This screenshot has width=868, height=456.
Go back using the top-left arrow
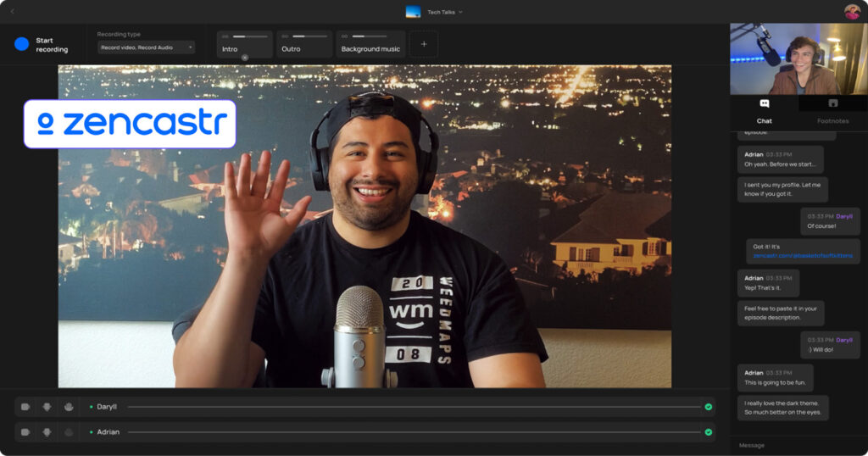tap(12, 12)
